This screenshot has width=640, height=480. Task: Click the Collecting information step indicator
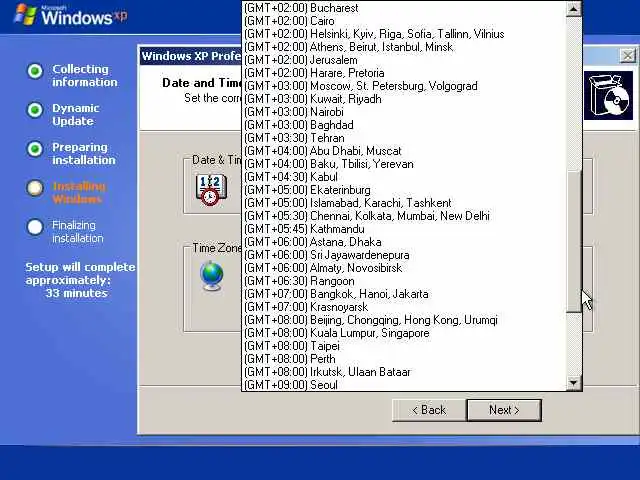pyautogui.click(x=35, y=71)
